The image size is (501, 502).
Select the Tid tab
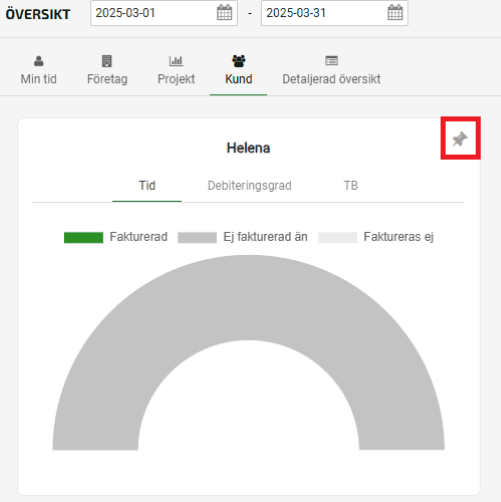(x=147, y=186)
